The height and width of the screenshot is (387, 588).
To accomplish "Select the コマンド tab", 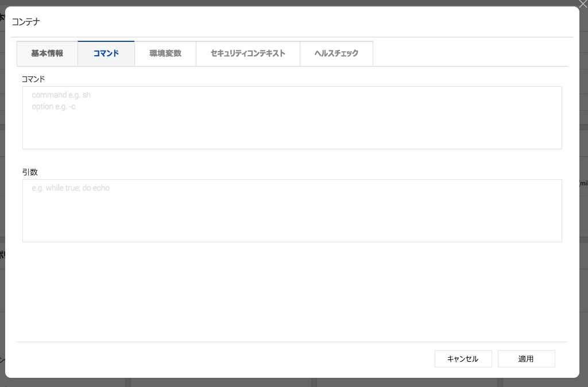I will click(106, 53).
